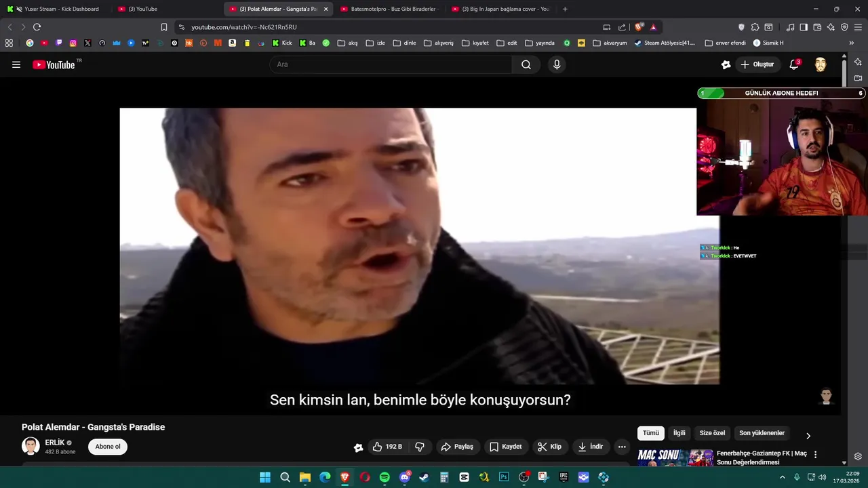Screen dimensions: 868x488
Task: Open Epic Games launcher from the taskbar
Action: click(564, 477)
